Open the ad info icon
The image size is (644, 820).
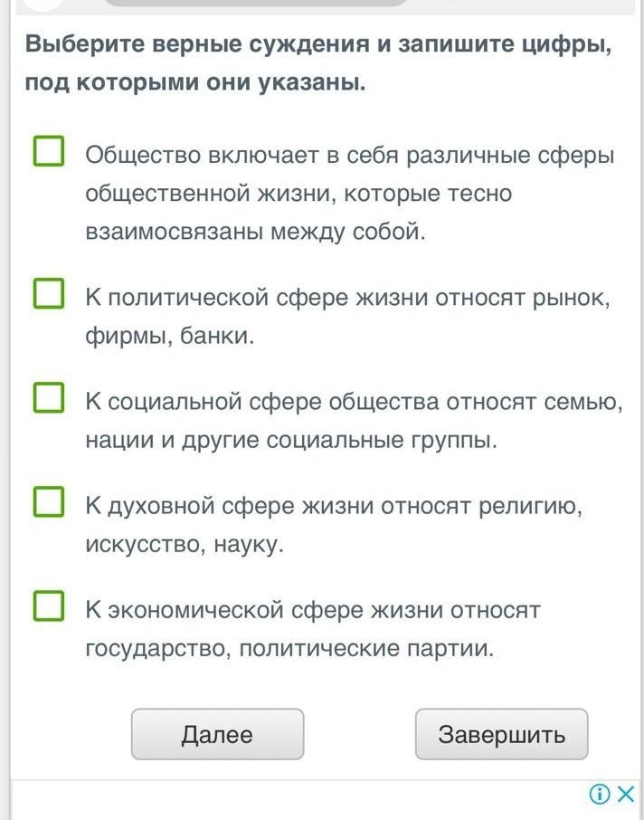tap(599, 795)
